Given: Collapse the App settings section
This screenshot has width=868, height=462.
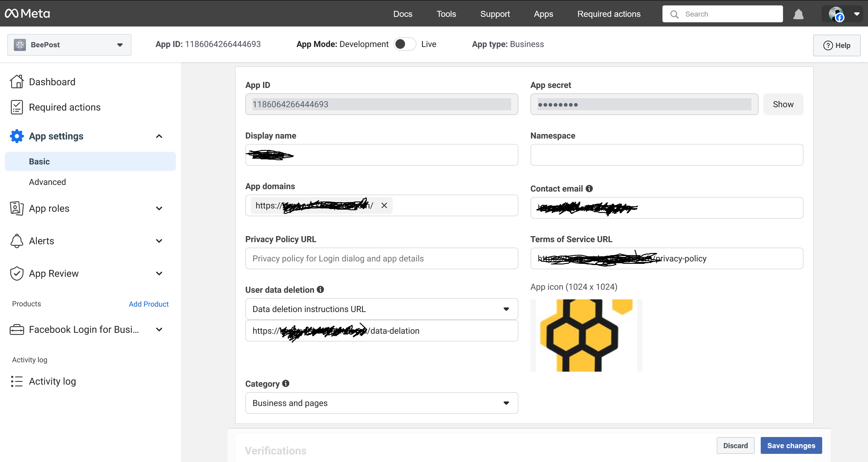Looking at the screenshot, I should (159, 136).
